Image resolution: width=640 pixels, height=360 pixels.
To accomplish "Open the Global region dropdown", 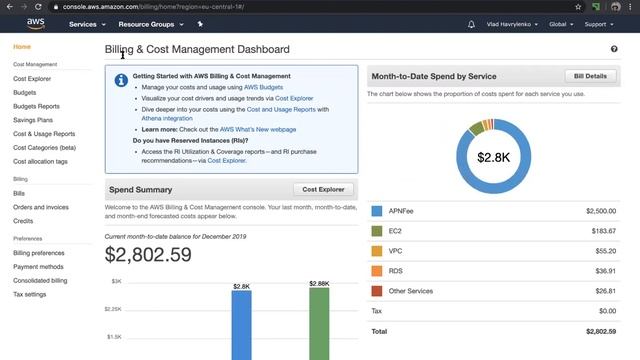I will [x=561, y=24].
